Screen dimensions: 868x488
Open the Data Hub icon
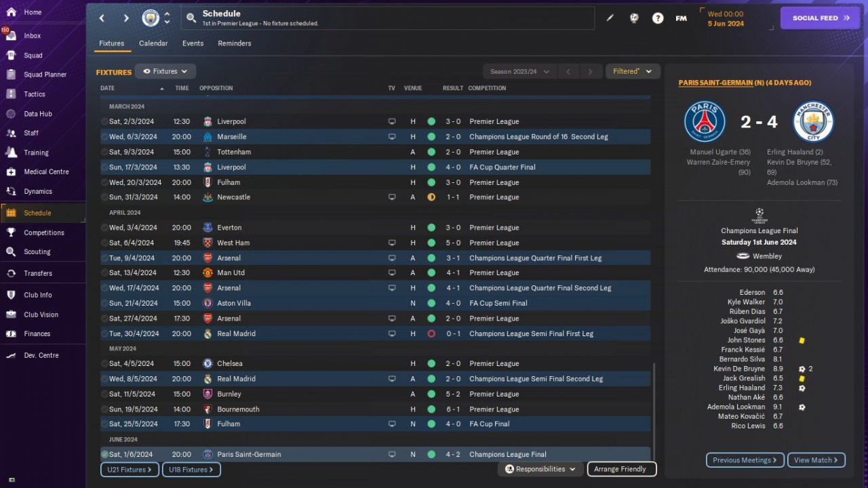[x=11, y=114]
